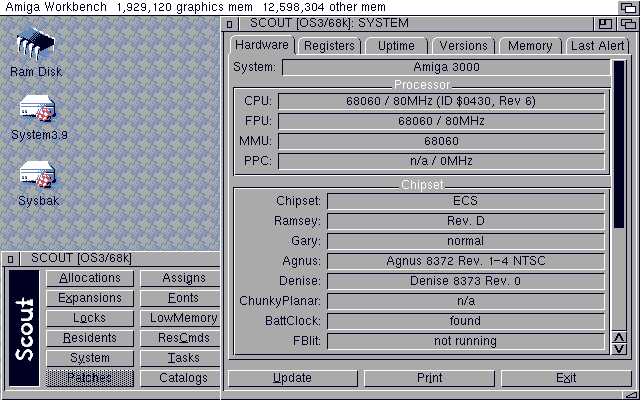The width and height of the screenshot is (640, 400).
Task: Click the Gary value 'normal'
Action: pyautogui.click(x=466, y=241)
